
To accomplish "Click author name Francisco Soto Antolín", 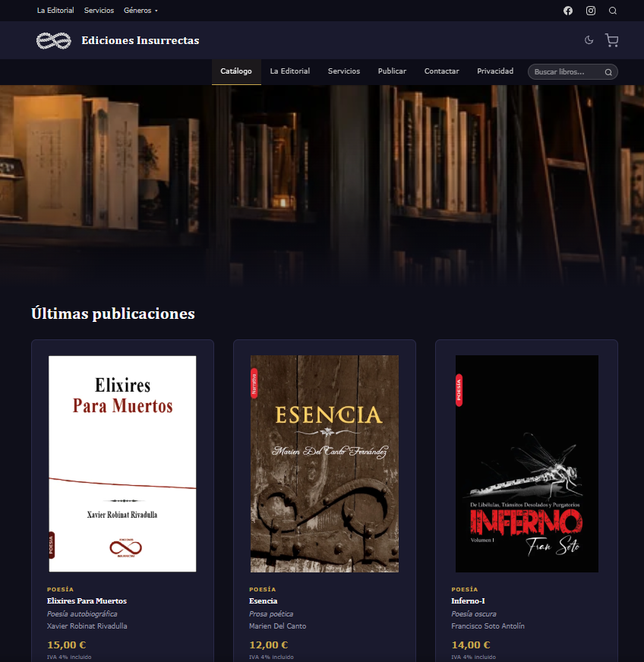I will pos(488,626).
